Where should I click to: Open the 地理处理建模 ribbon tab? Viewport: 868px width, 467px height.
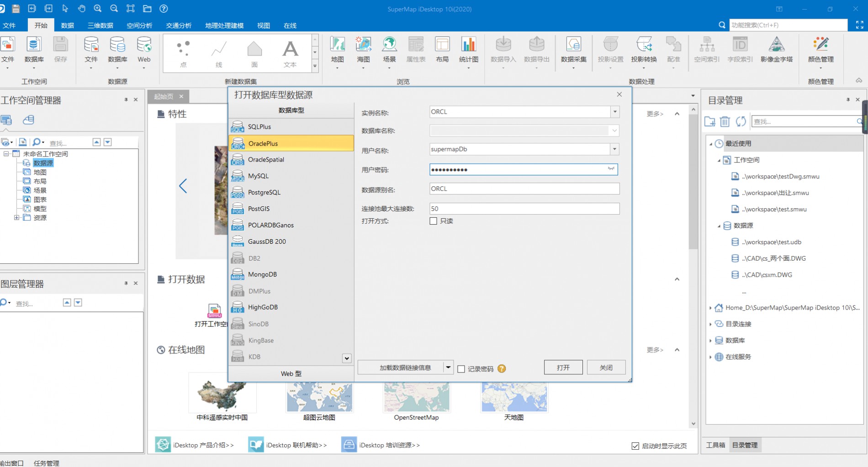coord(224,26)
